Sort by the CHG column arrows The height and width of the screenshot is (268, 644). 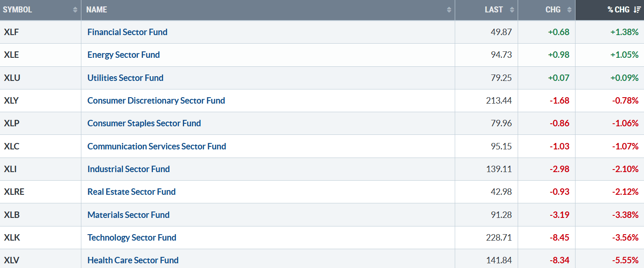[569, 10]
